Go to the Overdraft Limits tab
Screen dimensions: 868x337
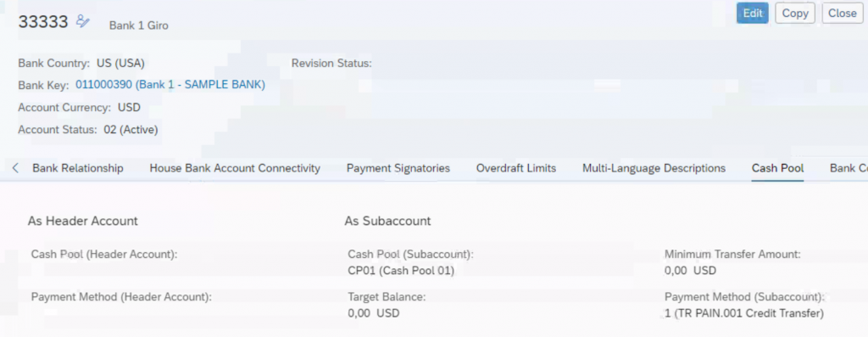(516, 168)
